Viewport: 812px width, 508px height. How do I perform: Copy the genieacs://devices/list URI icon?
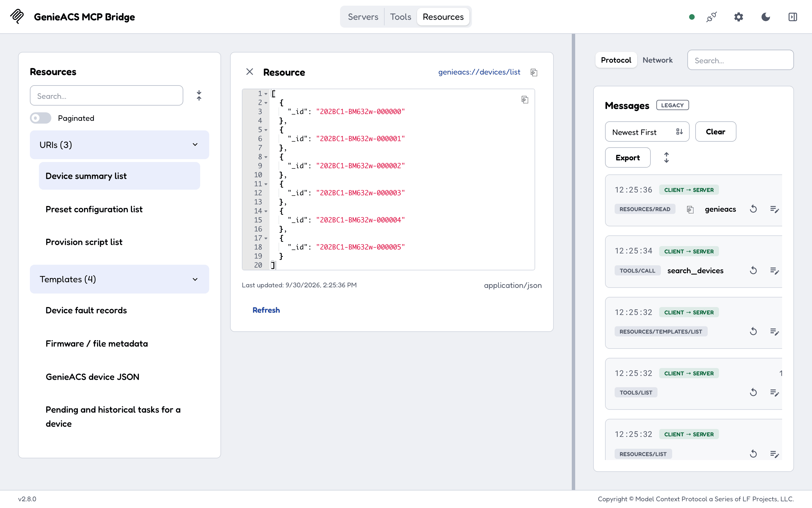534,72
